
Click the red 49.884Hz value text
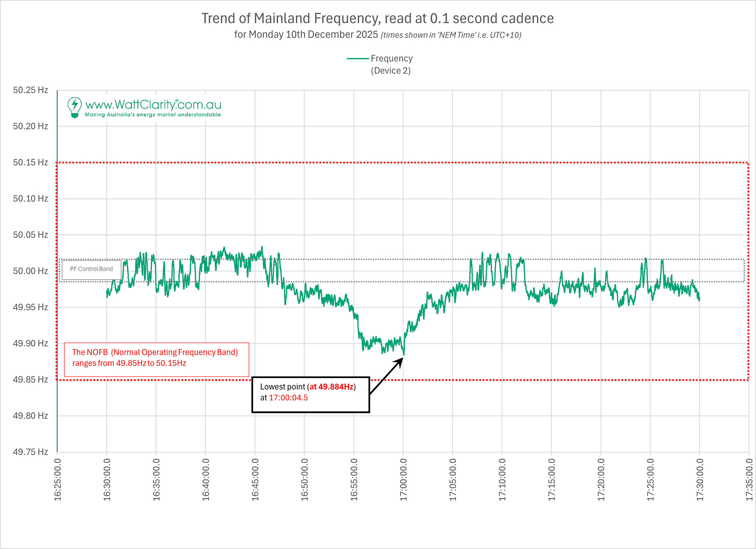pos(331,387)
